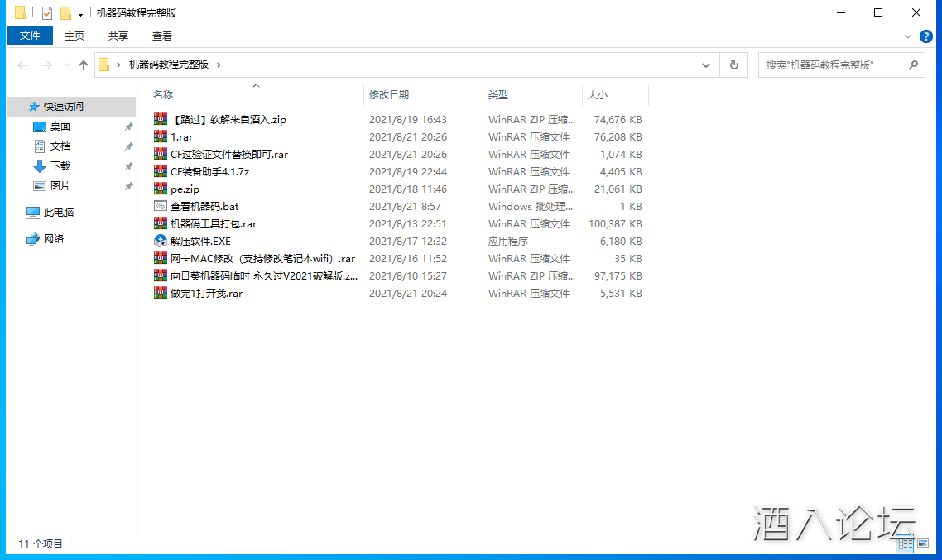The width and height of the screenshot is (942, 560).
Task: Expand the ribbon with the chevron
Action: tap(908, 36)
